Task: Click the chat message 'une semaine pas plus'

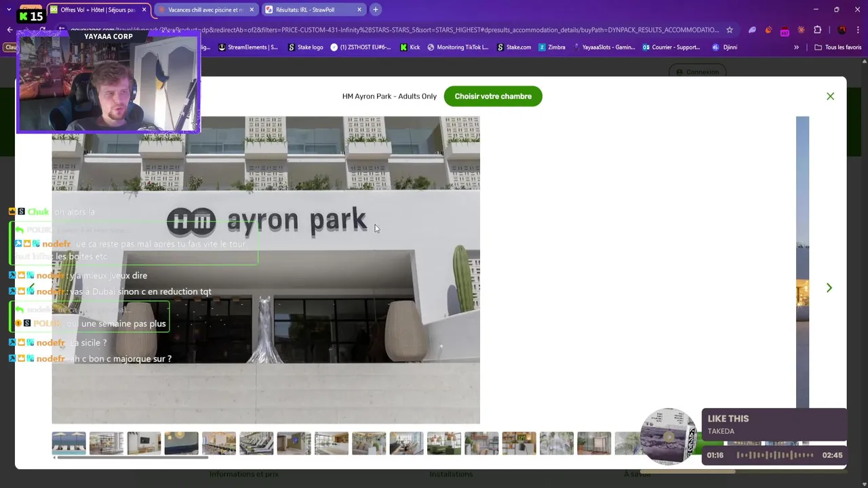Action: click(x=123, y=324)
